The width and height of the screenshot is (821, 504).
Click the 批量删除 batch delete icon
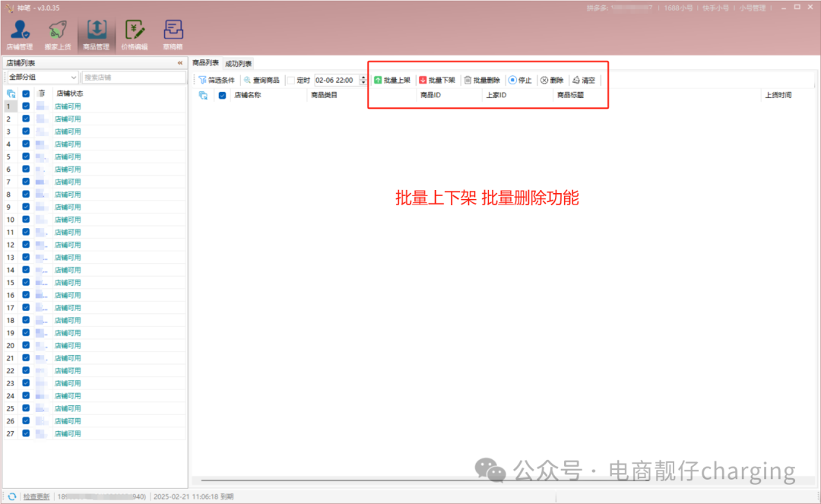coord(467,79)
